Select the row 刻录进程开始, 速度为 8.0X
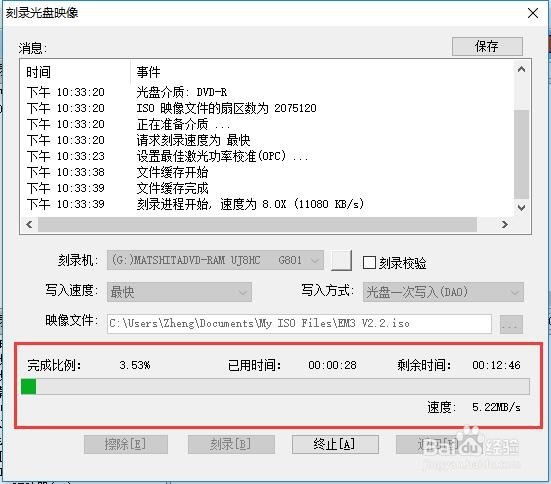551x484 pixels. 267,204
